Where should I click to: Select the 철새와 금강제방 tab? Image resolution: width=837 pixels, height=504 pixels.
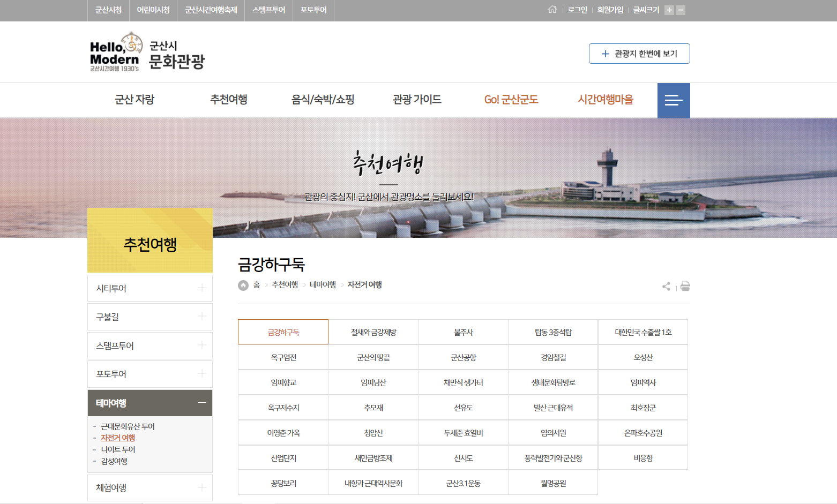[x=373, y=332]
